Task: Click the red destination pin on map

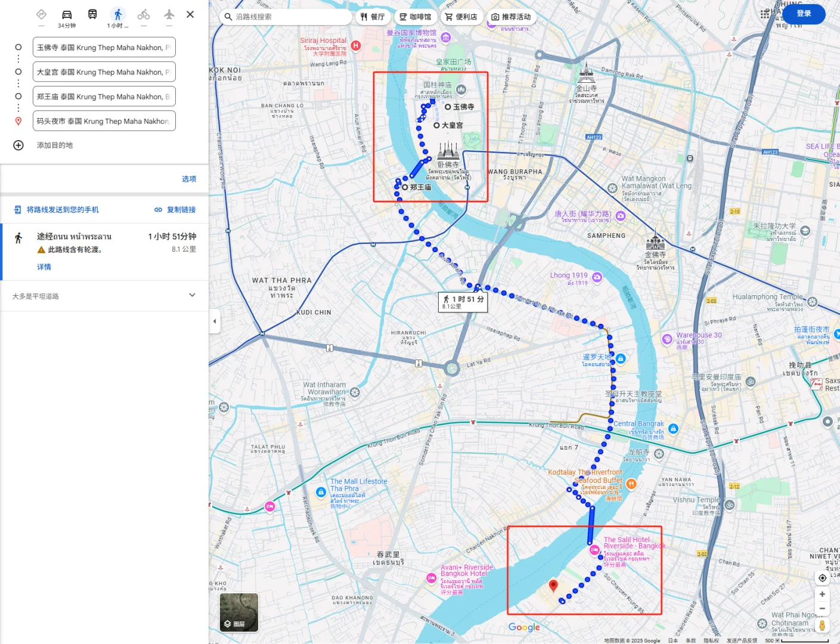Action: click(553, 586)
